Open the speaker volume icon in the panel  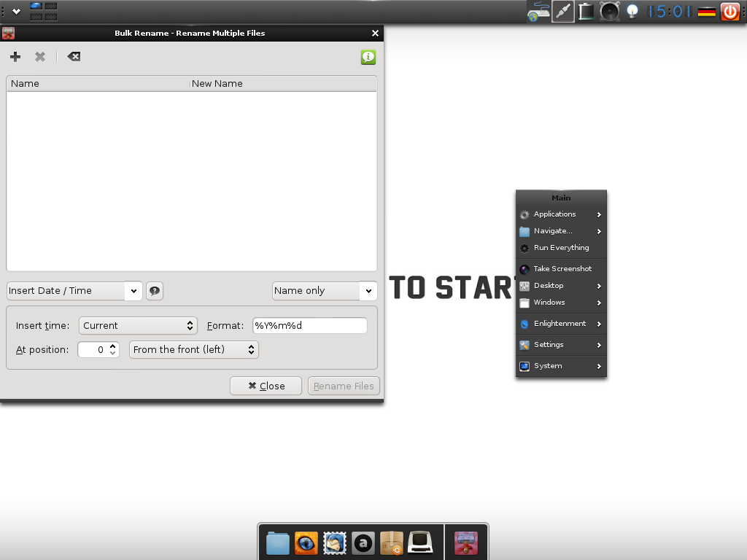pos(610,11)
